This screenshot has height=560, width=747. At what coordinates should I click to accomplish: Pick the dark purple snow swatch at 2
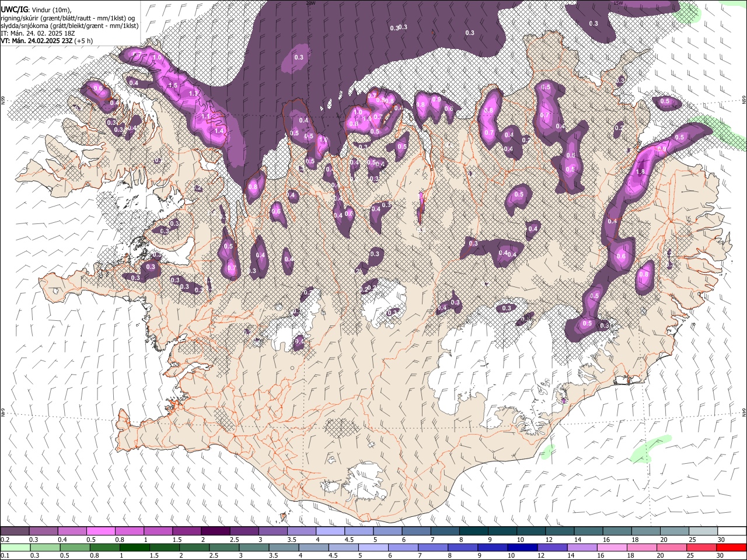(215, 531)
